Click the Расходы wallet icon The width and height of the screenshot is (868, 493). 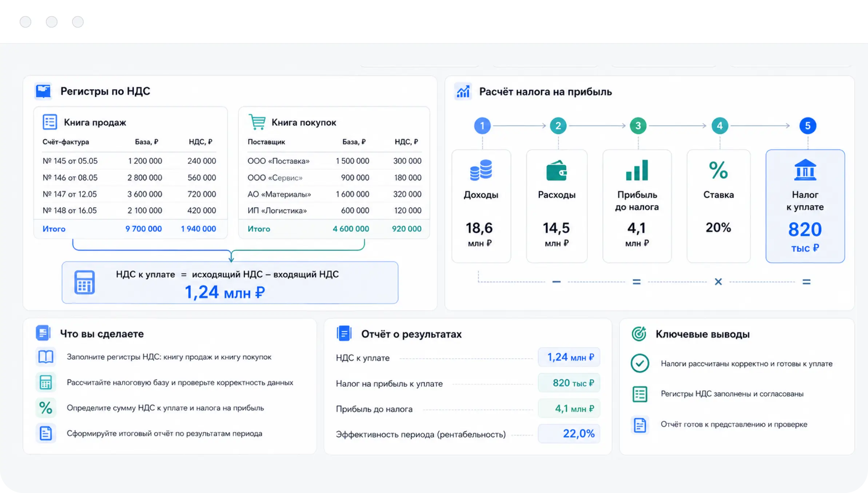pyautogui.click(x=557, y=170)
